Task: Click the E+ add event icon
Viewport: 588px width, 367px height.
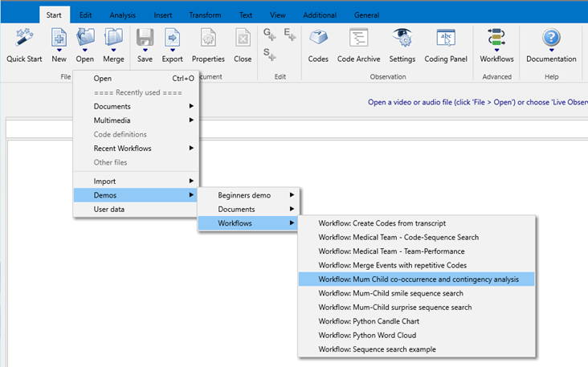Action: click(289, 34)
